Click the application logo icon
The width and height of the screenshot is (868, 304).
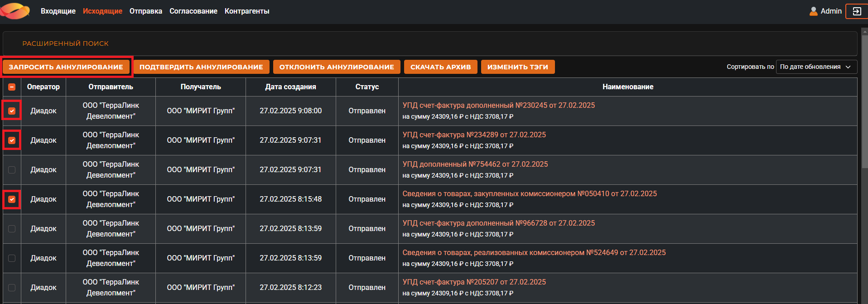click(x=15, y=11)
